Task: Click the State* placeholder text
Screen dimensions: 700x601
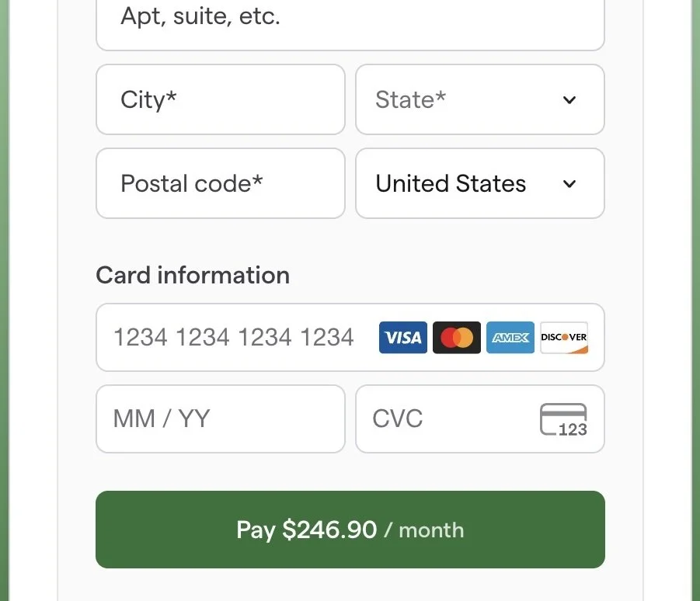Action: 410,99
